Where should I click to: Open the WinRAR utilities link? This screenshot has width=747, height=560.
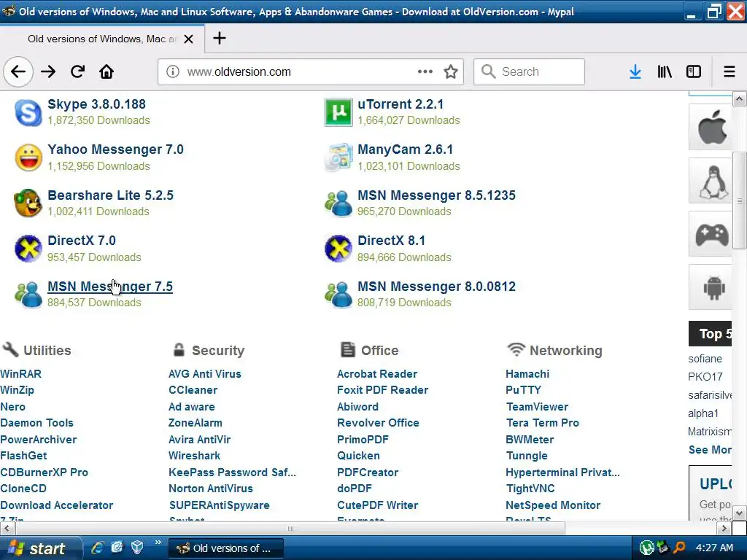(21, 374)
